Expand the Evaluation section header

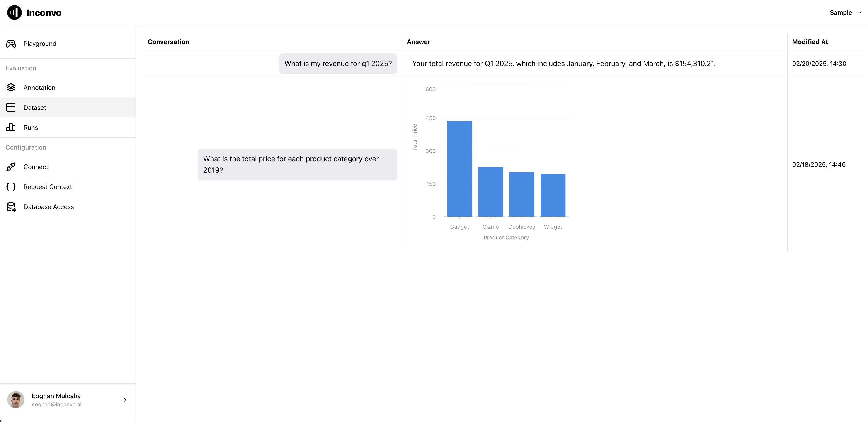[20, 68]
